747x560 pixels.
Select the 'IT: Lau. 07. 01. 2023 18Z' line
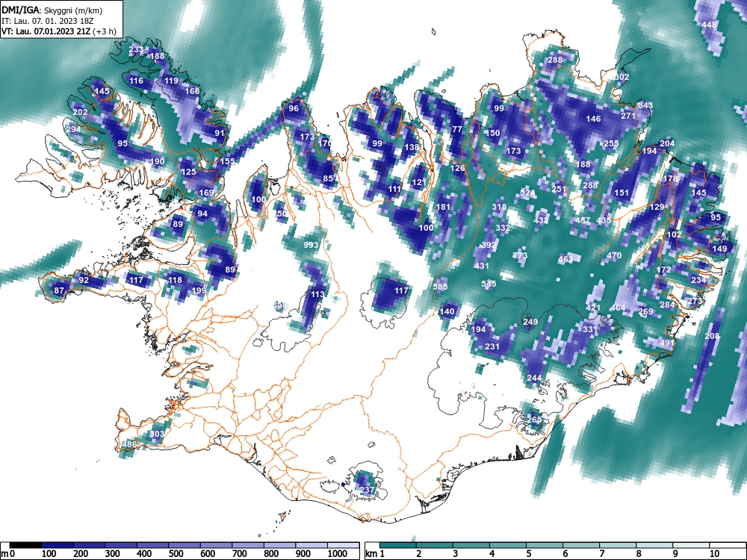pos(48,21)
